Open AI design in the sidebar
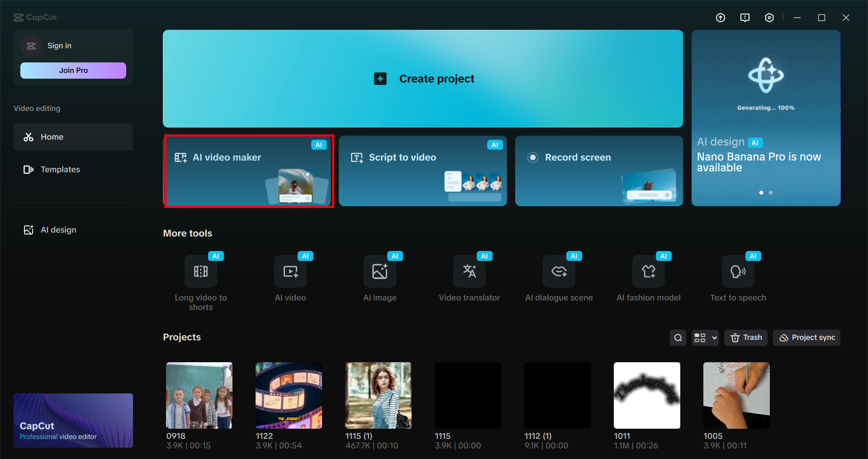The width and height of the screenshot is (868, 459). (x=73, y=230)
